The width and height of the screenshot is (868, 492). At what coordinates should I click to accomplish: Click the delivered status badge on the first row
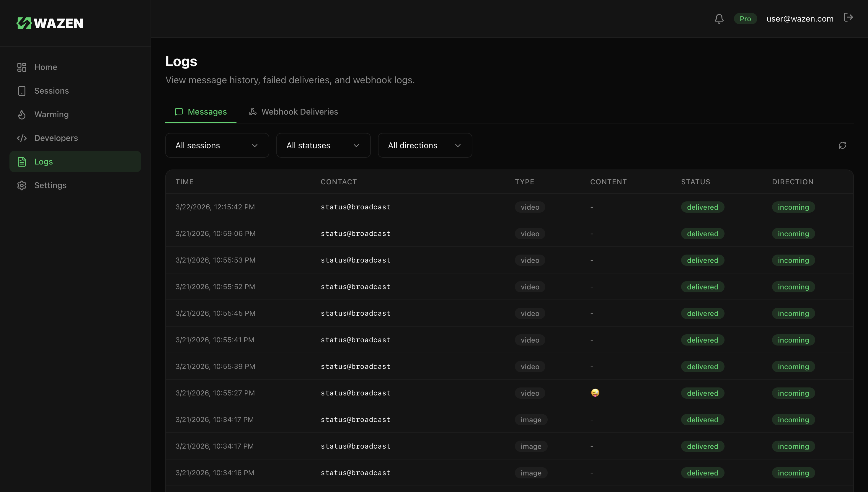pos(702,207)
